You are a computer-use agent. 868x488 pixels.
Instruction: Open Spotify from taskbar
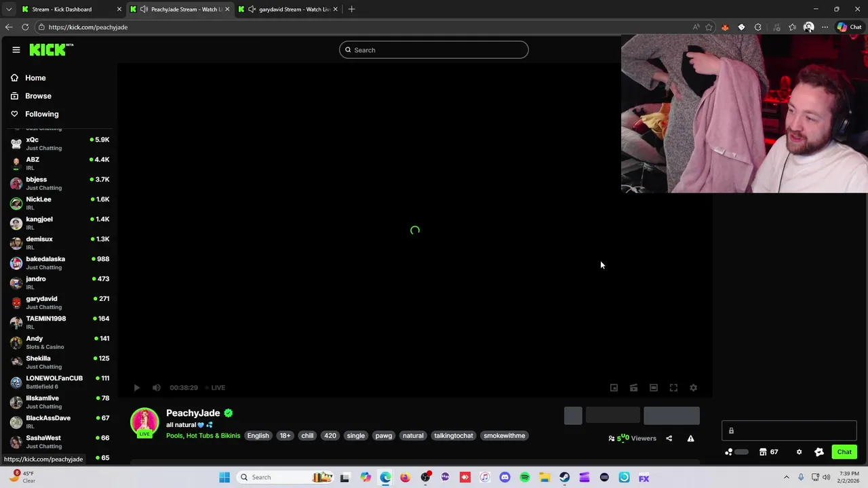click(525, 477)
